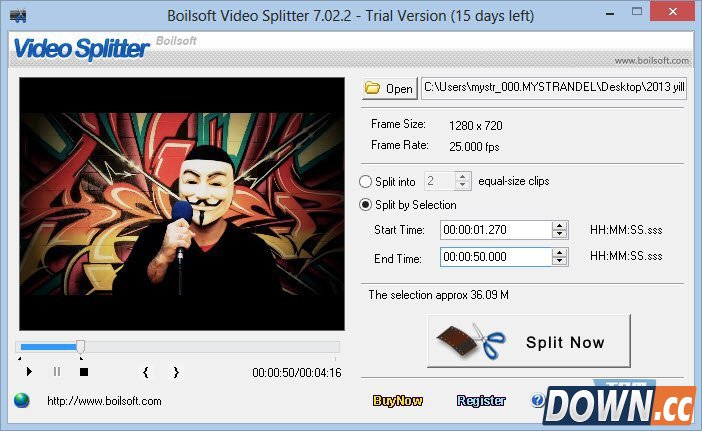Click the 25.000 fps frame rate value
Screen dimensions: 702x431
tap(474, 147)
